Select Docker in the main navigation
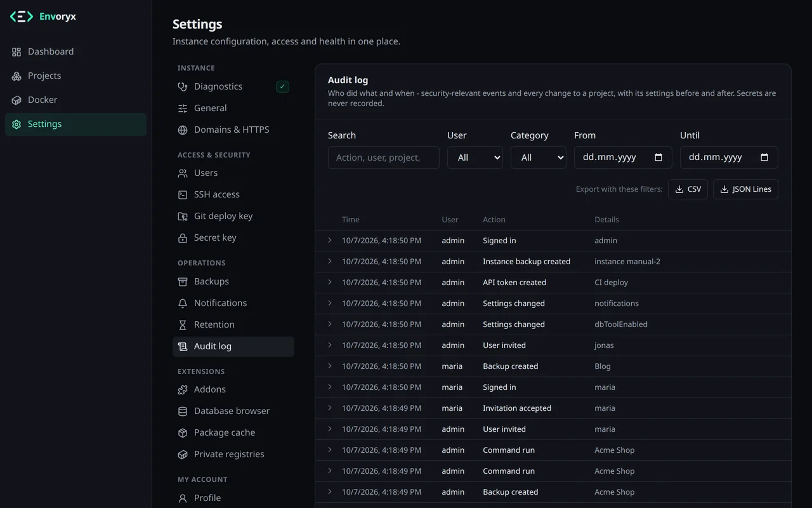Viewport: 812px width, 508px height. [x=75, y=100]
